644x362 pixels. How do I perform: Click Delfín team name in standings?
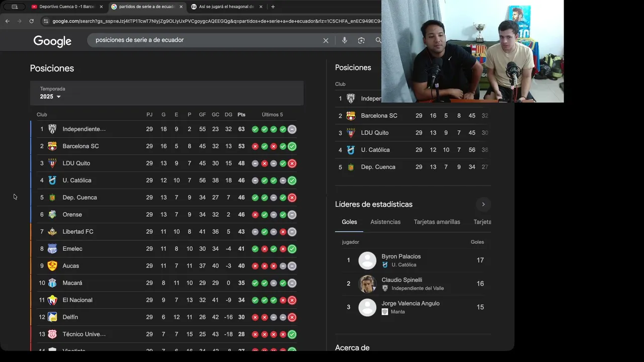pos(70,317)
